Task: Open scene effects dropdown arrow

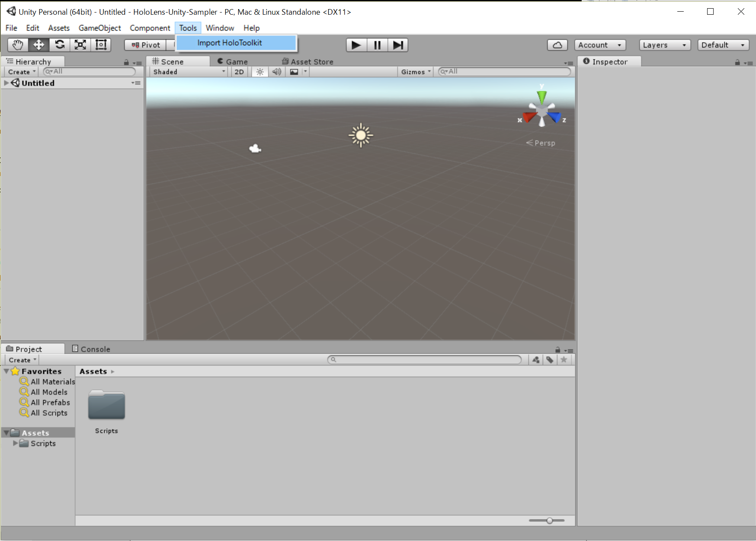Action: pos(305,72)
